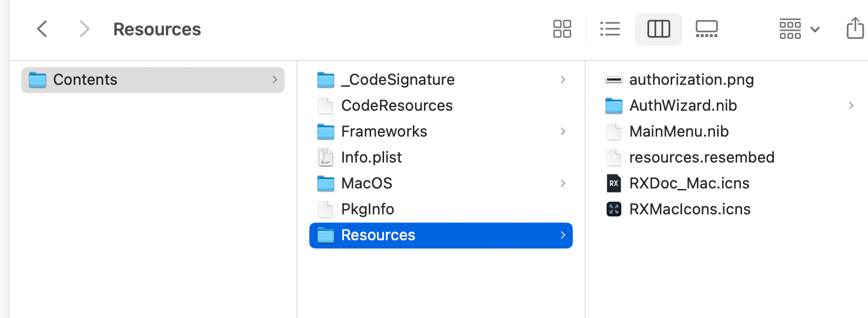This screenshot has height=318, width=868.
Task: Click the PkgInfo file
Action: tap(367, 209)
